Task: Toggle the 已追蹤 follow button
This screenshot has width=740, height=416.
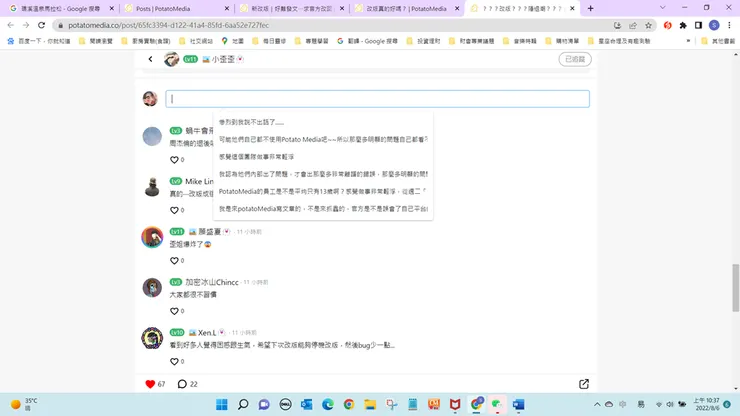Action: coord(575,59)
